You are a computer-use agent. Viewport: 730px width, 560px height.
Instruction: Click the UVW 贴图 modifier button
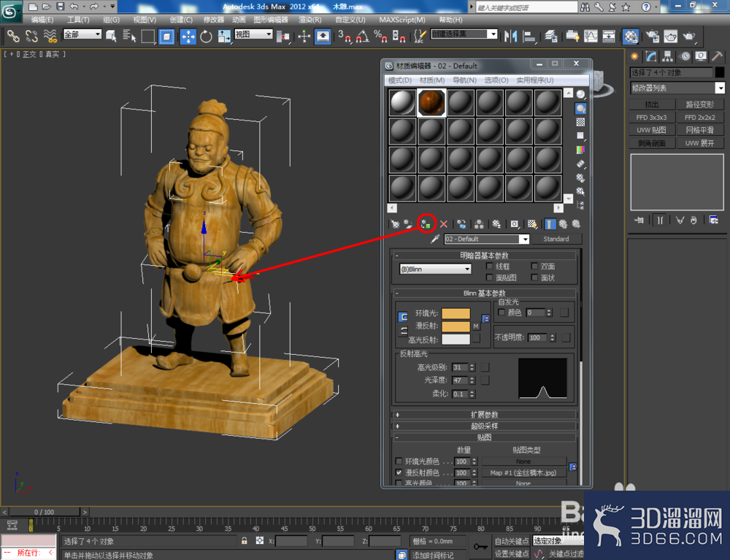click(652, 130)
